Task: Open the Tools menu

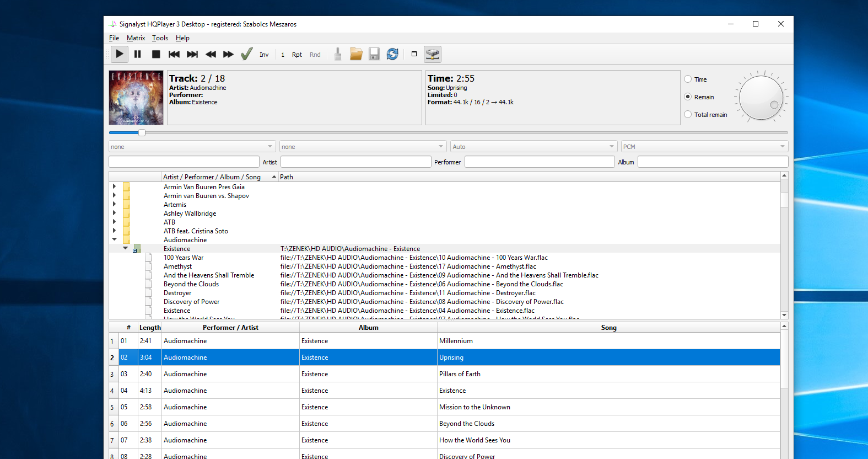Action: click(x=160, y=38)
